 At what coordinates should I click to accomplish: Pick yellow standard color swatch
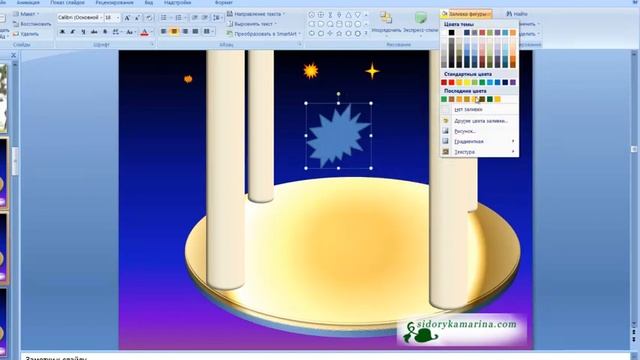click(x=467, y=82)
